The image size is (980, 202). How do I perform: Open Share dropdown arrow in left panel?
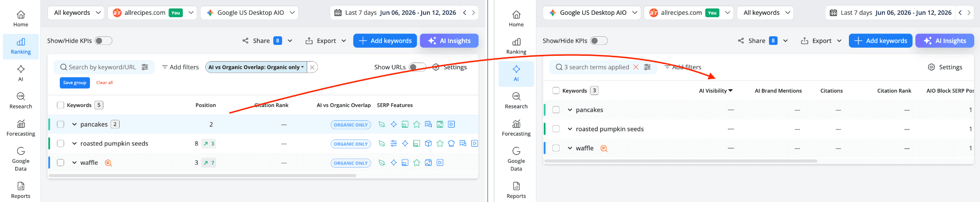point(290,41)
